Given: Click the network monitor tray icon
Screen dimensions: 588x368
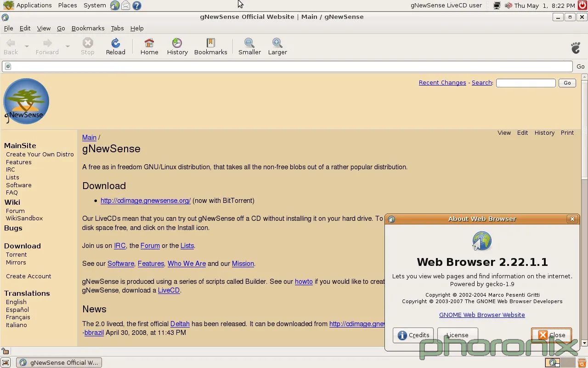Looking at the screenshot, I should pos(497,6).
